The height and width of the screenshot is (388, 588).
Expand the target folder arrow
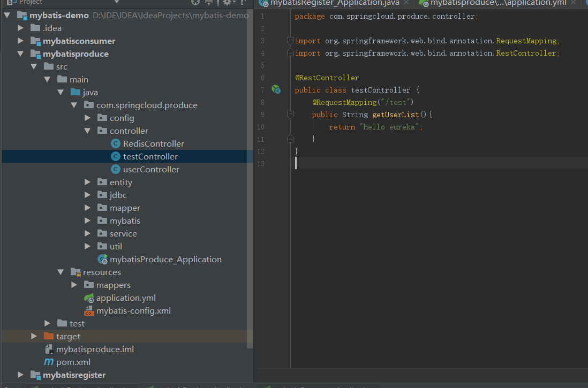(34, 336)
